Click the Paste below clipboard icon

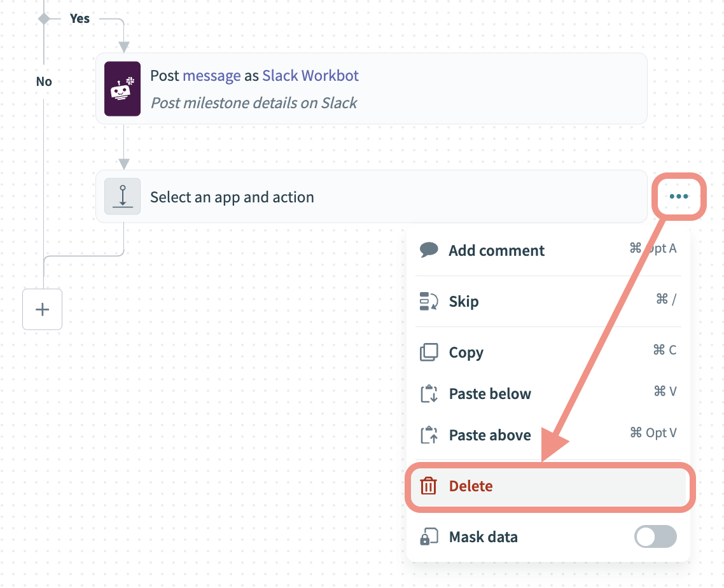[x=429, y=394]
